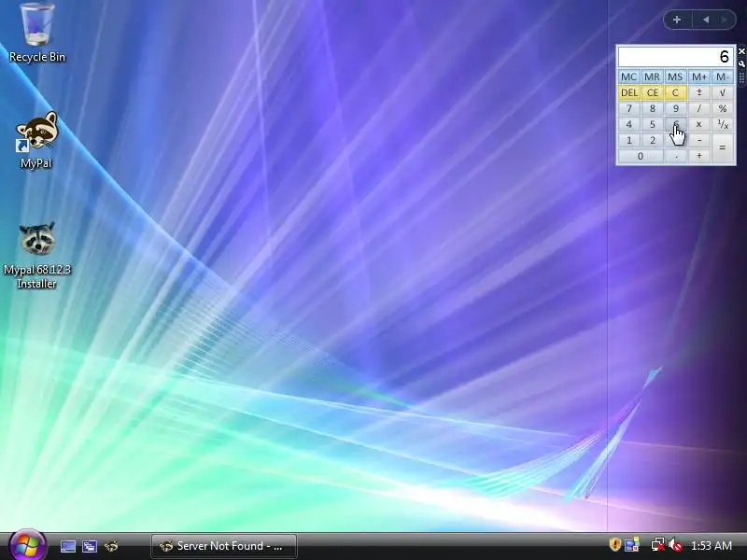747x560 pixels.
Task: Click the calculator gadget drag grip handle
Action: [x=741, y=78]
